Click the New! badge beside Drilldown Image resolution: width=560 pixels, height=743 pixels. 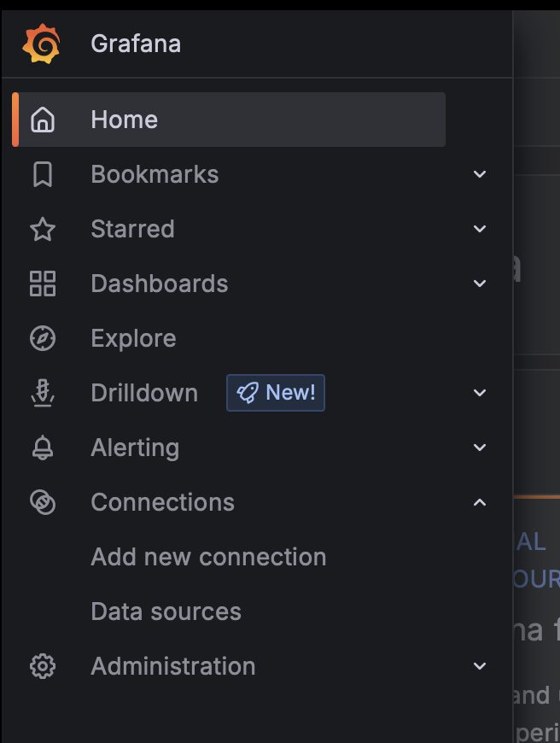tap(276, 393)
